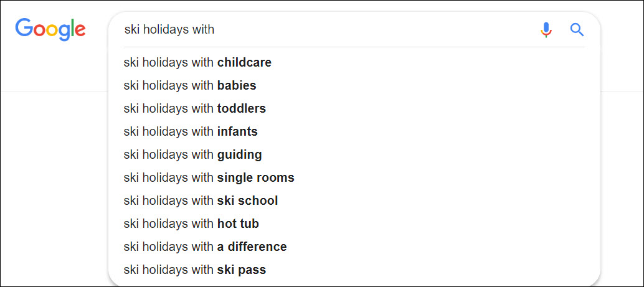Viewport: 644px width, 287px height.
Task: Place cursor in the typed query text
Action: 169,29
